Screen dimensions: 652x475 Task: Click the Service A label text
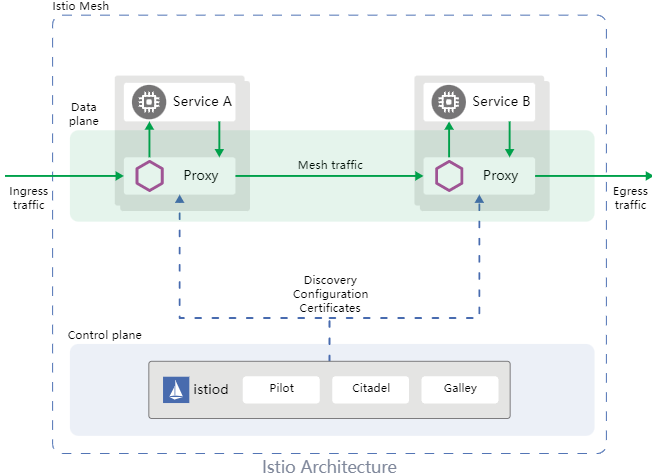coord(202,101)
